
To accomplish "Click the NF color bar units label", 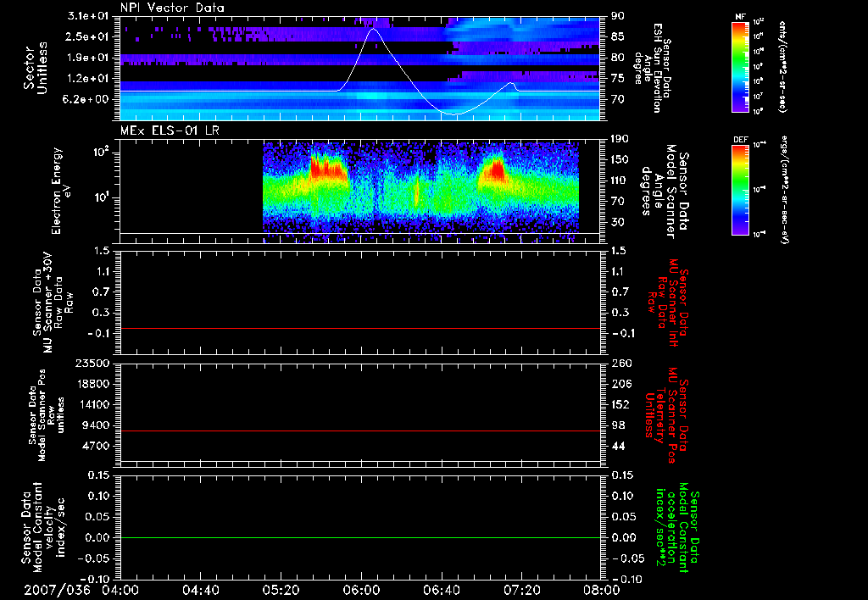I will click(x=782, y=66).
